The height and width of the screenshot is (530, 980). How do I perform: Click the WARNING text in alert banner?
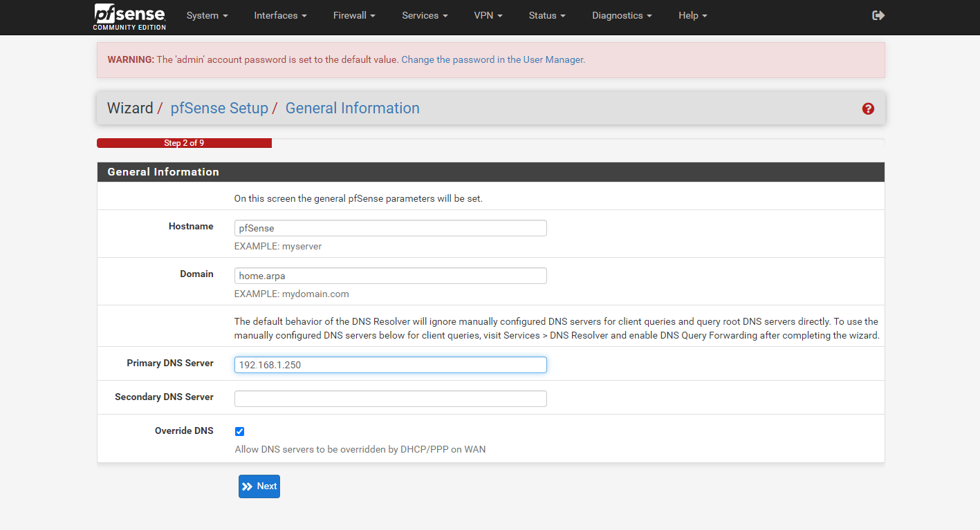(x=131, y=60)
